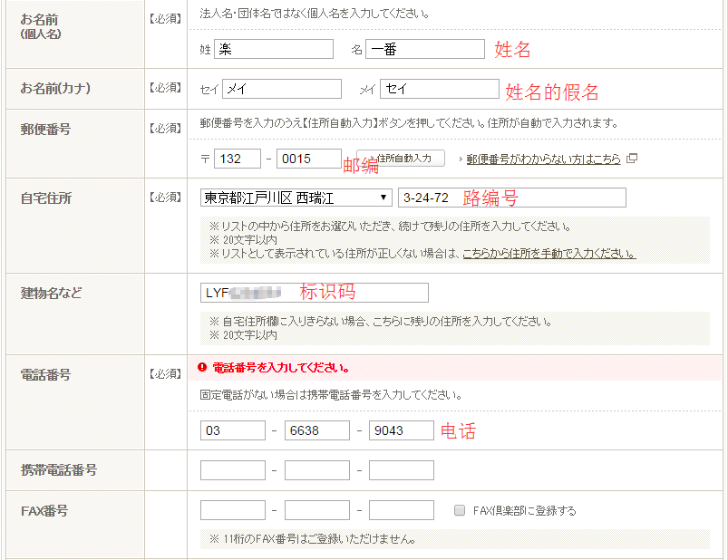Click the phone number field containing 9043
This screenshot has height=560, width=728.
pyautogui.click(x=401, y=430)
